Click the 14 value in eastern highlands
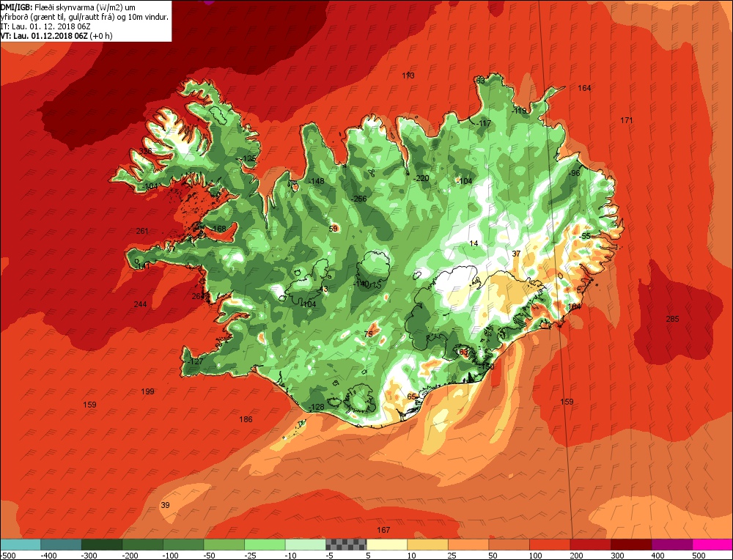Screen dimensions: 733x560 474,243
